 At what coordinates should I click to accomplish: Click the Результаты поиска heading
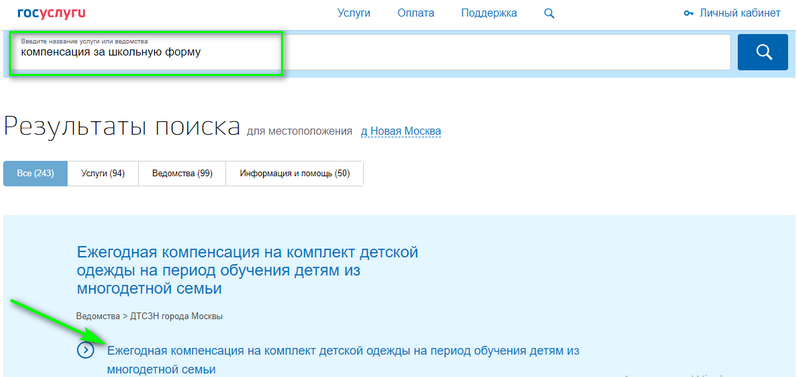[x=121, y=127]
